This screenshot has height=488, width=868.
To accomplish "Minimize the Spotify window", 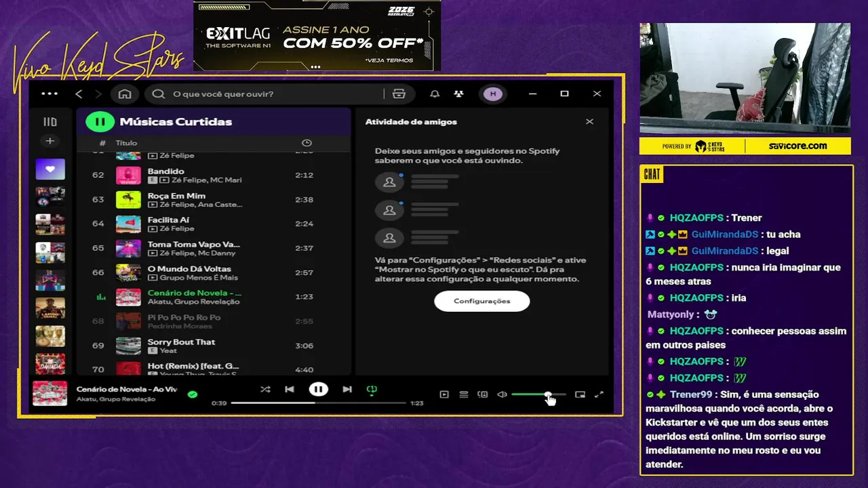I will pyautogui.click(x=532, y=94).
